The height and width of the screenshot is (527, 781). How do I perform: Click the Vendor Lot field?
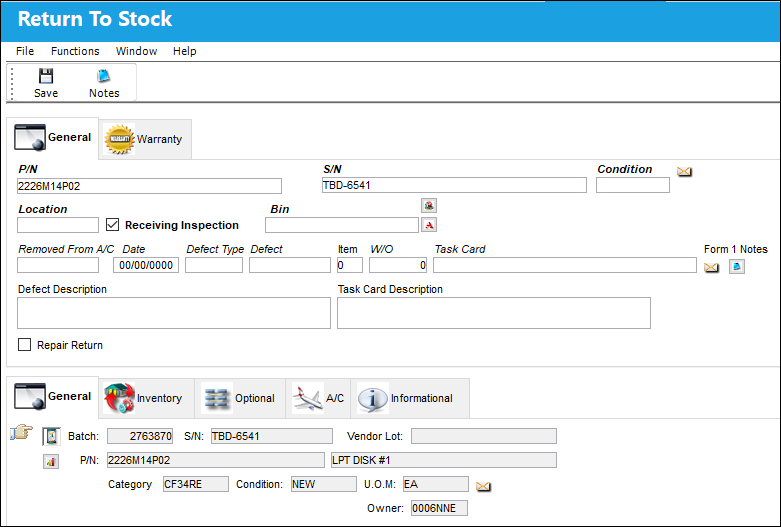coord(484,436)
